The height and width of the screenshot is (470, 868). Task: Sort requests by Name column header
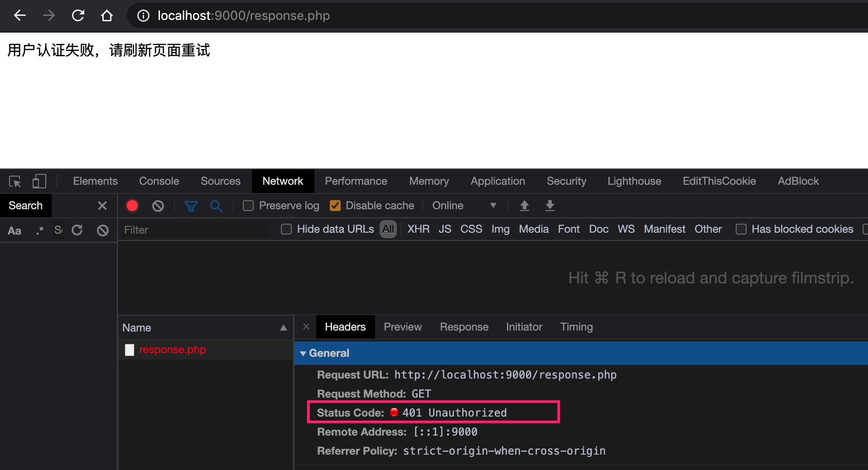(205, 327)
